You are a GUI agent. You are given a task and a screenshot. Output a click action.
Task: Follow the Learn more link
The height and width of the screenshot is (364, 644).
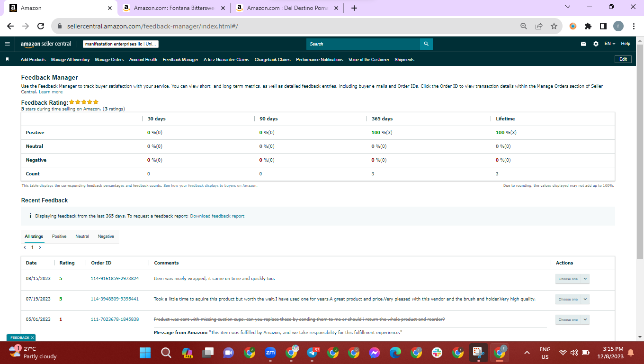point(51,92)
